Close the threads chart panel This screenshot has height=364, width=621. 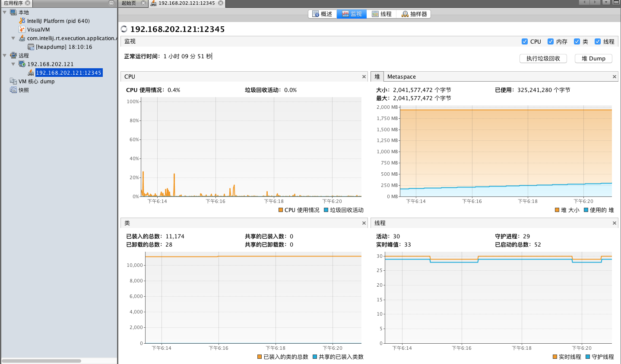click(614, 223)
